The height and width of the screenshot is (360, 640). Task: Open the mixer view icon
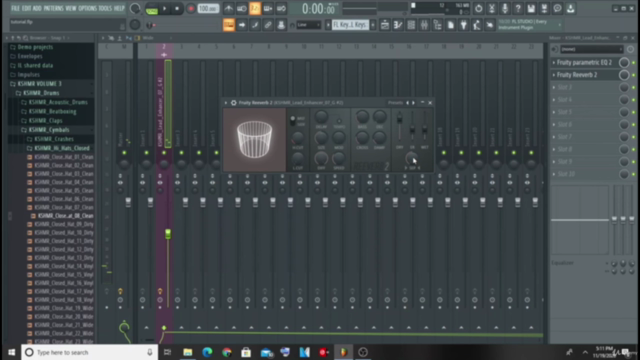pos(424,25)
